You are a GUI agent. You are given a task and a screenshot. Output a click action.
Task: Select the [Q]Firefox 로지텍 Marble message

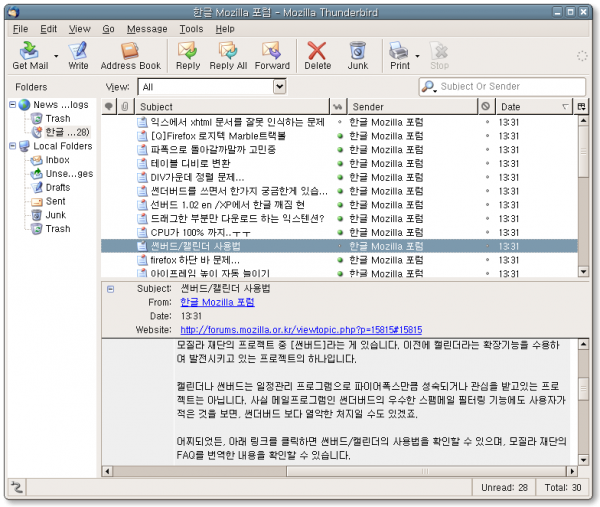coord(339,136)
